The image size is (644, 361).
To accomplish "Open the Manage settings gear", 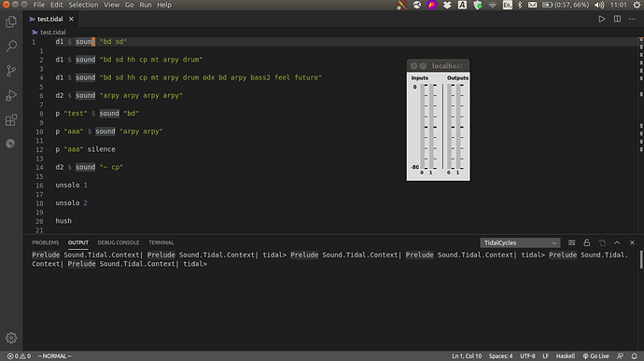I will point(11,338).
